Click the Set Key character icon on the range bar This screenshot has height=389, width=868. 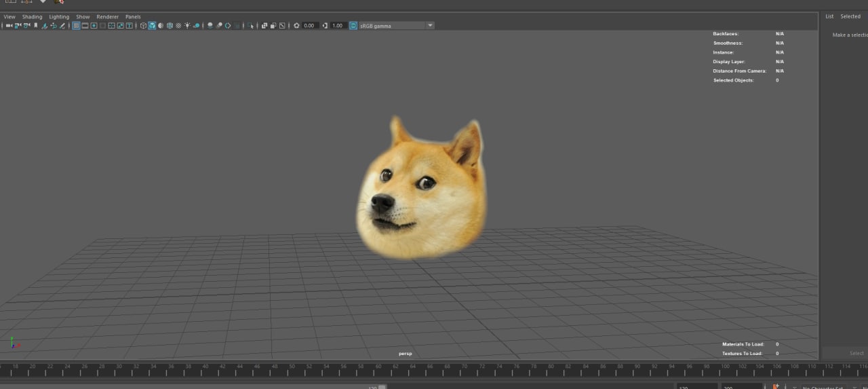click(x=776, y=387)
